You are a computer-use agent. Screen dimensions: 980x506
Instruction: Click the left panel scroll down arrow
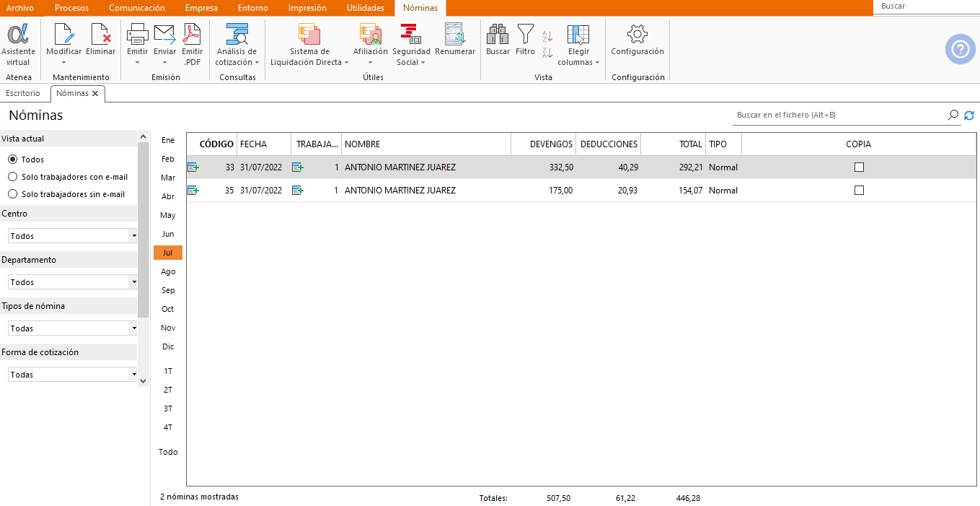tap(144, 380)
